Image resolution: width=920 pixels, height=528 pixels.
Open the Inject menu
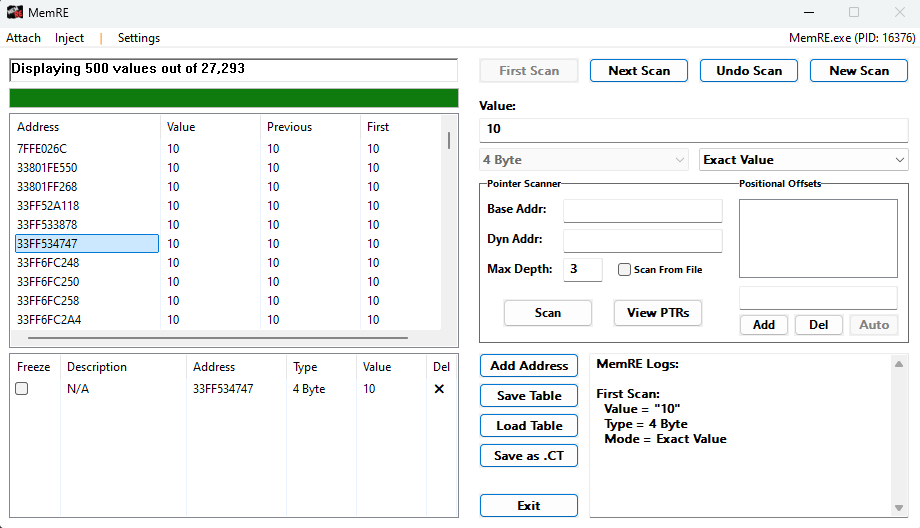click(x=70, y=38)
